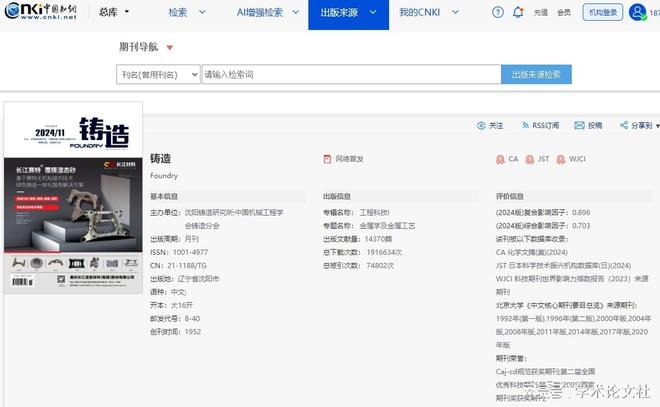The height and width of the screenshot is (407, 660).
Task: Click the 出版来源检索 search button
Action: click(x=536, y=74)
